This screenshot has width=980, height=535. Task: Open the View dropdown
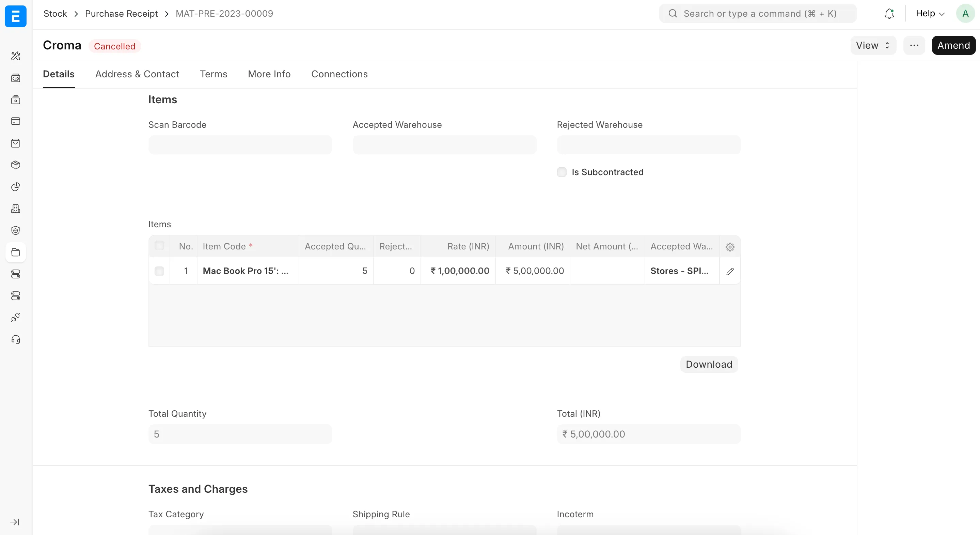872,45
